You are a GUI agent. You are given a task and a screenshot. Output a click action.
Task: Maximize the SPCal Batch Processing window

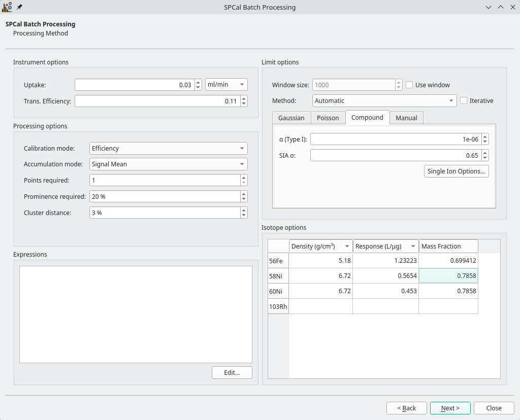tap(500, 7)
